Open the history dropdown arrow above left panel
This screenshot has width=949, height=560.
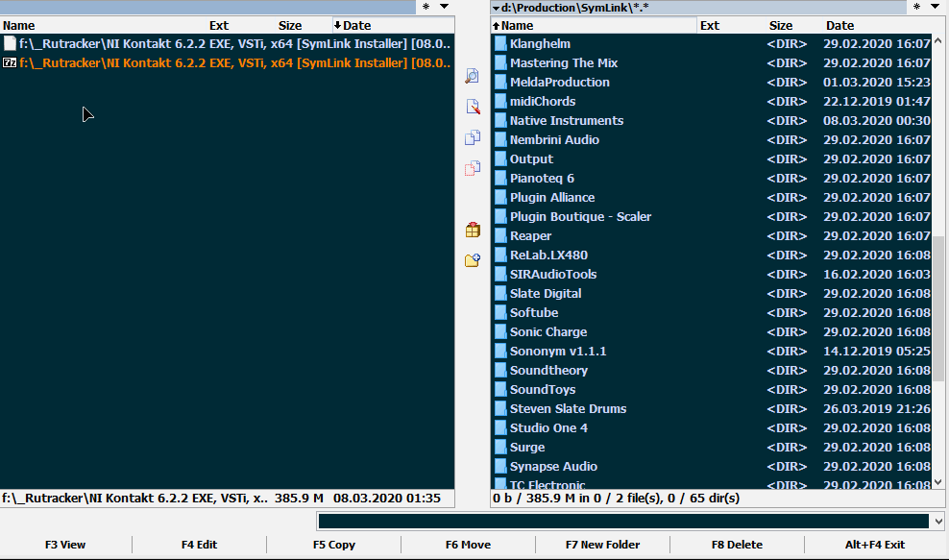(444, 7)
